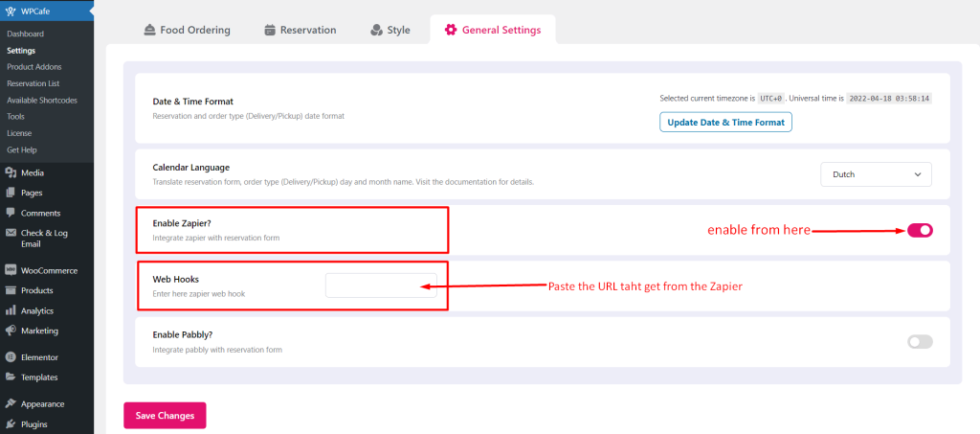The height and width of the screenshot is (434, 980).
Task: Focus the Web Hooks input field
Action: [381, 286]
